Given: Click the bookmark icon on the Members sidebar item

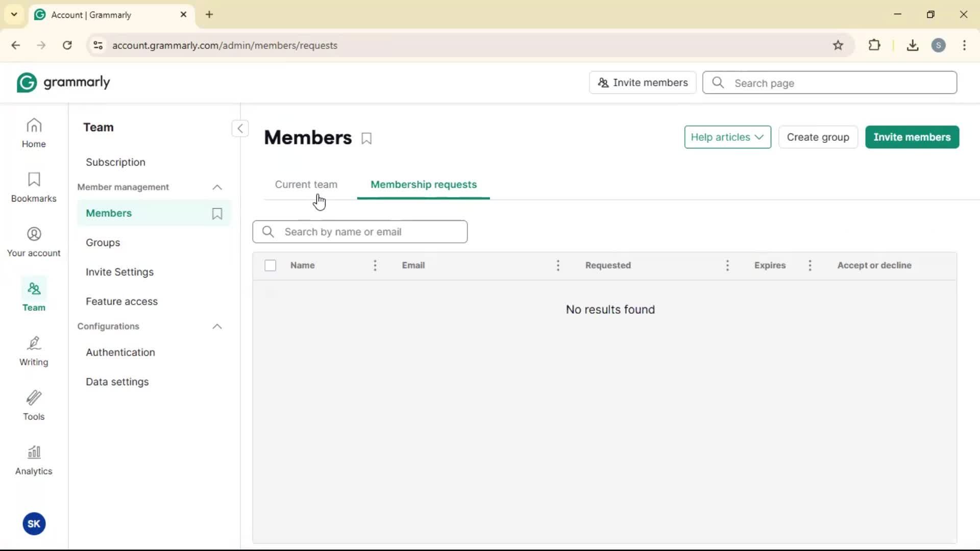Looking at the screenshot, I should [x=217, y=214].
